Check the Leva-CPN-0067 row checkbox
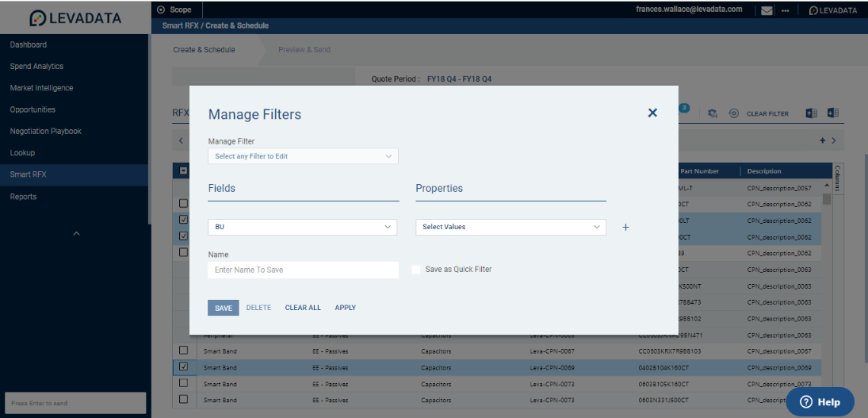This screenshot has height=418, width=868. tap(184, 351)
